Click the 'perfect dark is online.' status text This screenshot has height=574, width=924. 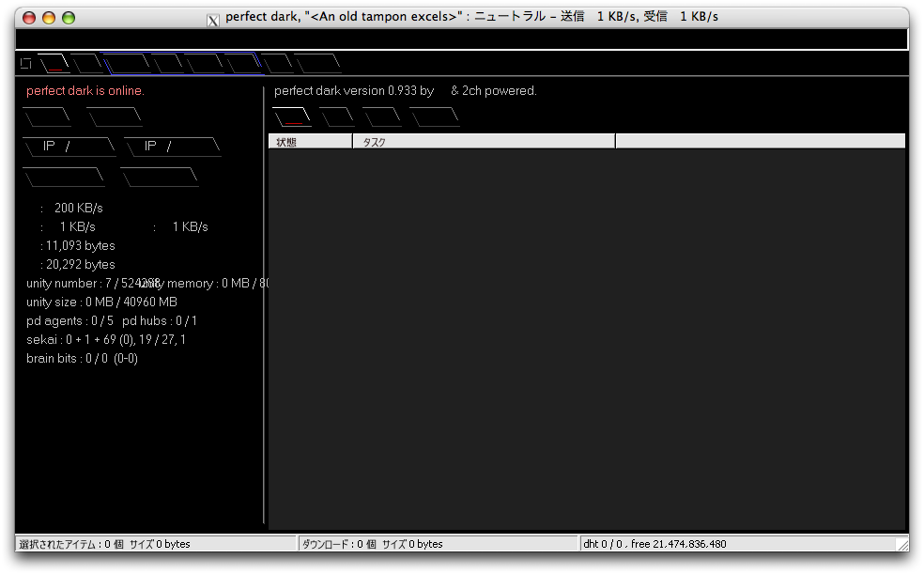pos(85,91)
